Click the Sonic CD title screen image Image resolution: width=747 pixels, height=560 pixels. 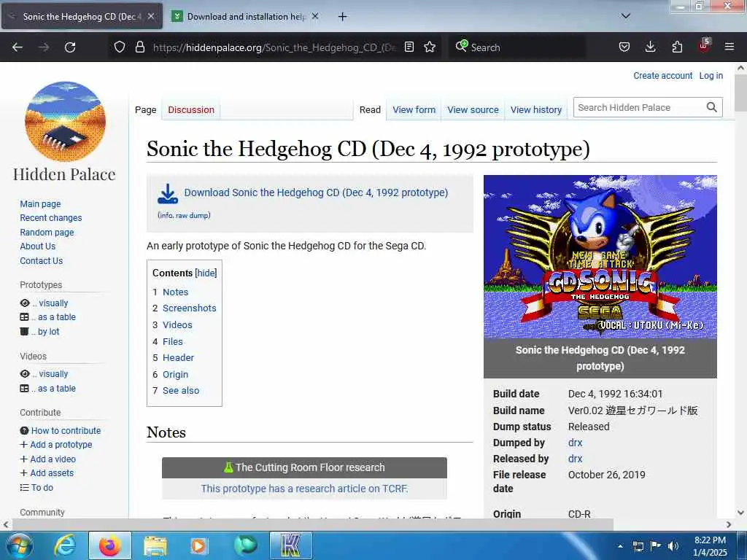point(600,257)
